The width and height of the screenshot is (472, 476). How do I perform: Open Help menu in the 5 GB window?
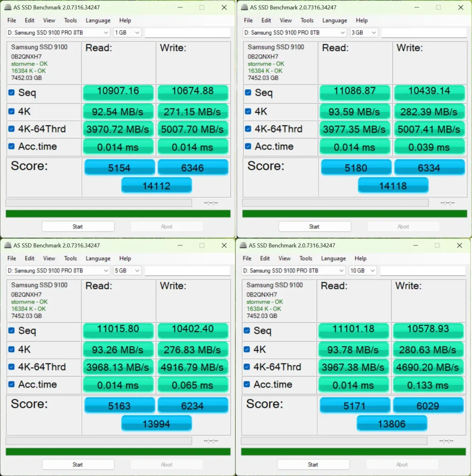pyautogui.click(x=125, y=258)
